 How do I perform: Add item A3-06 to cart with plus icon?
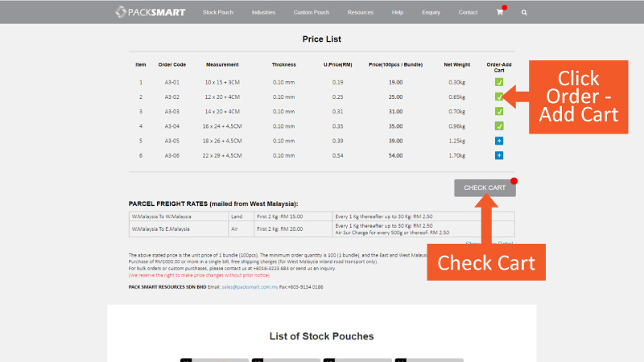pyautogui.click(x=499, y=155)
